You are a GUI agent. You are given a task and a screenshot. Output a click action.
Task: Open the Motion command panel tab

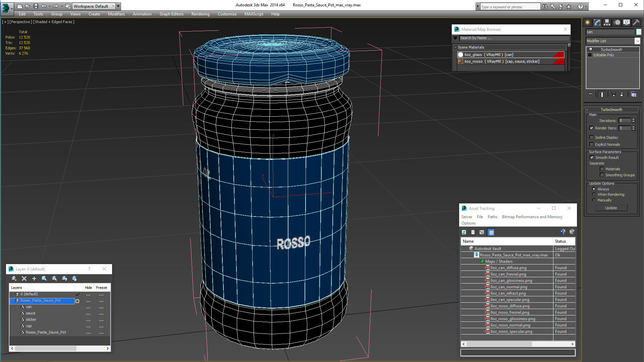(x=617, y=22)
